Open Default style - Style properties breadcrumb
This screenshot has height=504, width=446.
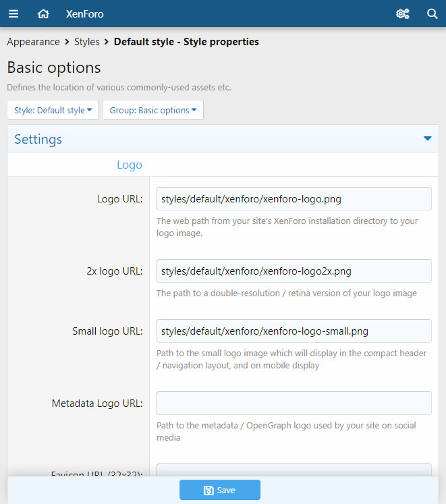click(186, 42)
